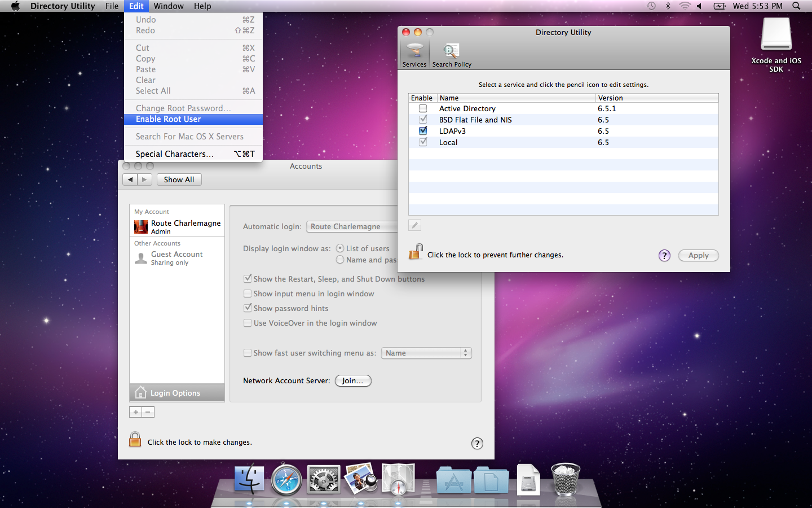
Task: Open the Trash in the Dock
Action: (565, 479)
